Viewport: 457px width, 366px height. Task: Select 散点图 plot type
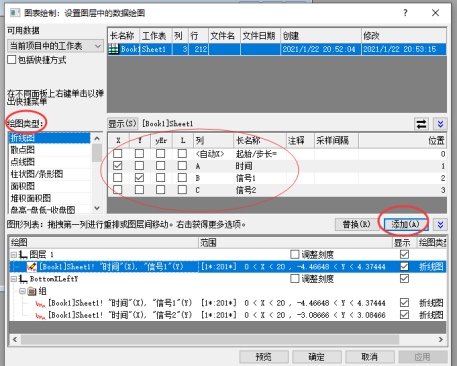click(50, 150)
